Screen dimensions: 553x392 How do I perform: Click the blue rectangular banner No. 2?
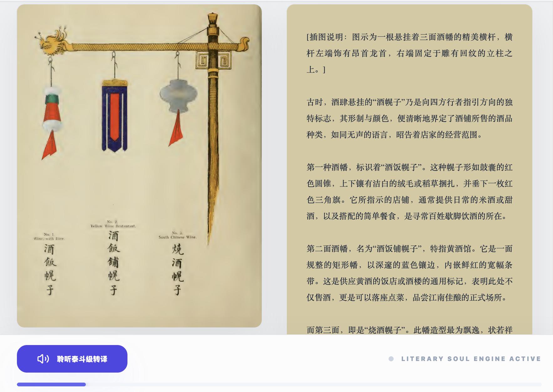pos(115,115)
